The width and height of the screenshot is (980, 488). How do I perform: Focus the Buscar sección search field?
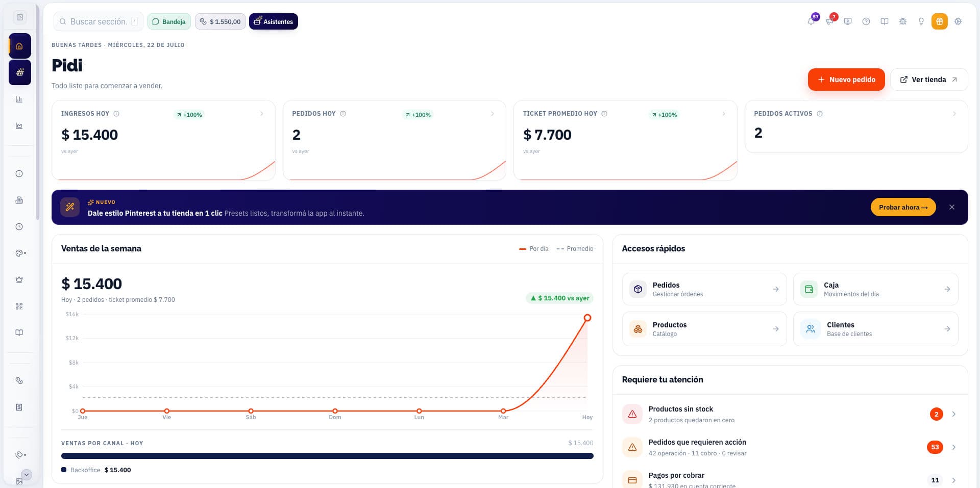pyautogui.click(x=99, y=21)
